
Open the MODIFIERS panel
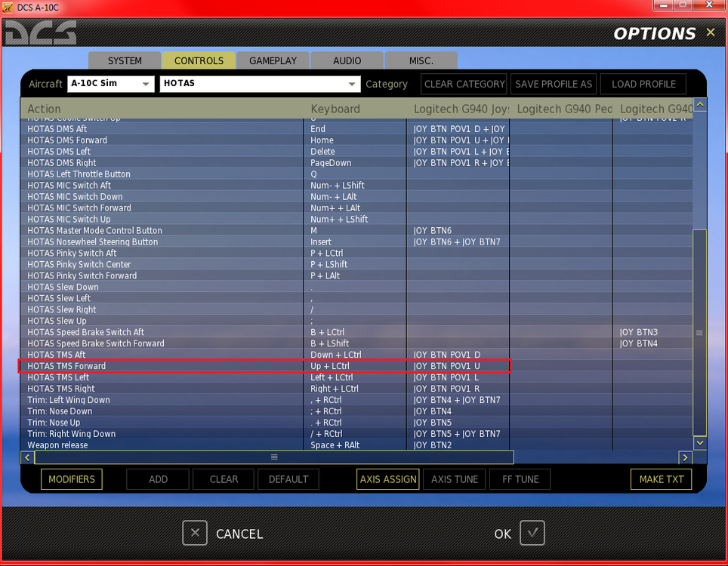[72, 479]
